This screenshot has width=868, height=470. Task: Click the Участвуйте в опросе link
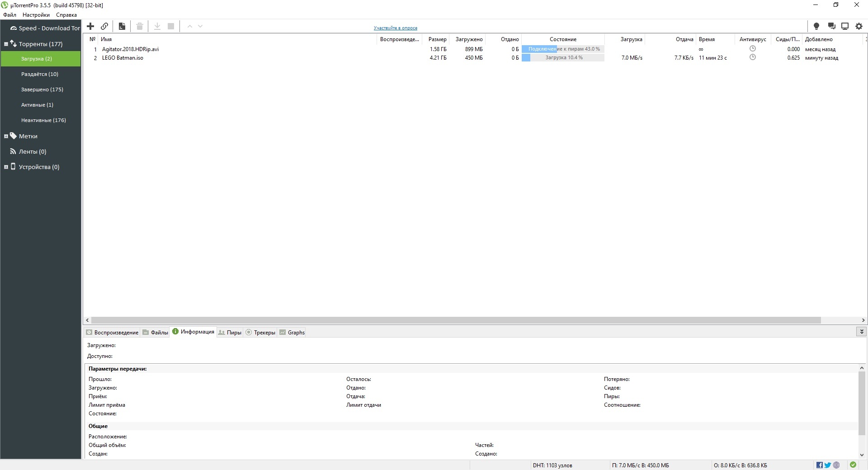396,28
